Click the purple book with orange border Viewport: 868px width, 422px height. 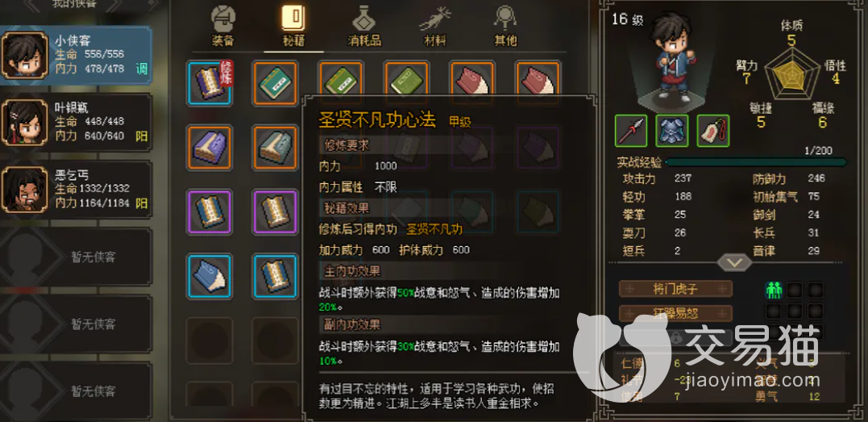pyautogui.click(x=210, y=148)
